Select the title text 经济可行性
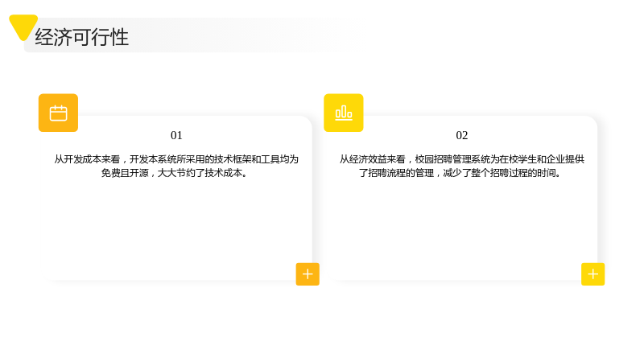This screenshot has height=362, width=644. 82,37
